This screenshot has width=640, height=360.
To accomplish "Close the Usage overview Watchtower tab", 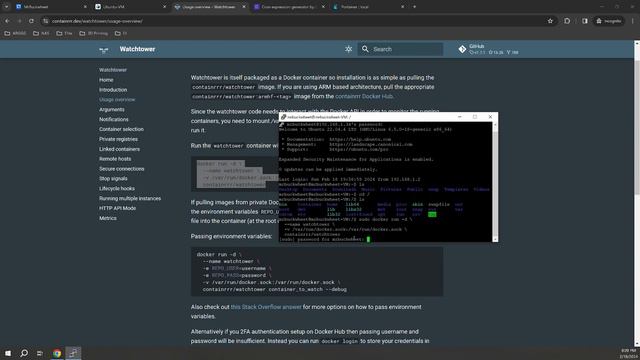I will [x=244, y=7].
